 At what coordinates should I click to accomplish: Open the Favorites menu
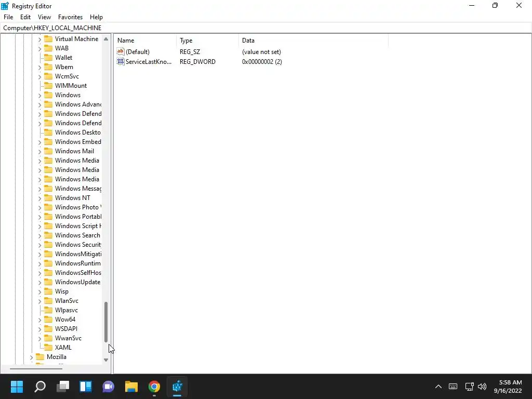pos(70,17)
